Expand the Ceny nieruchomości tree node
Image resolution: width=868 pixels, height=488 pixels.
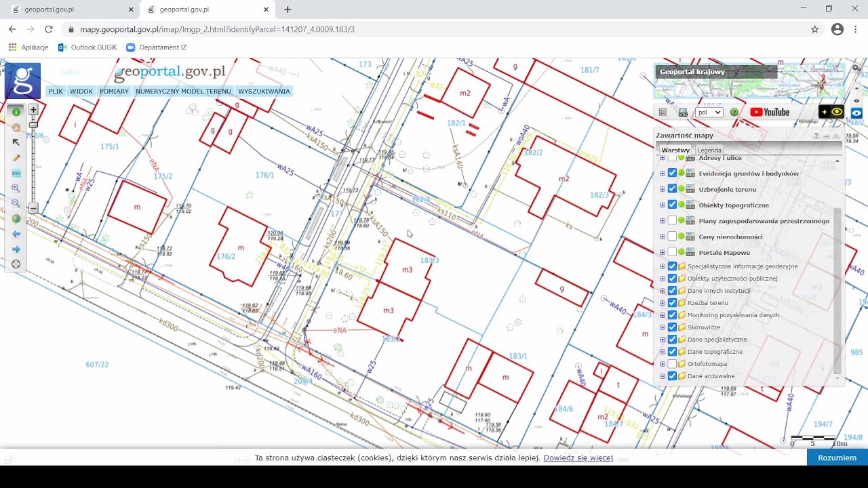[663, 237]
